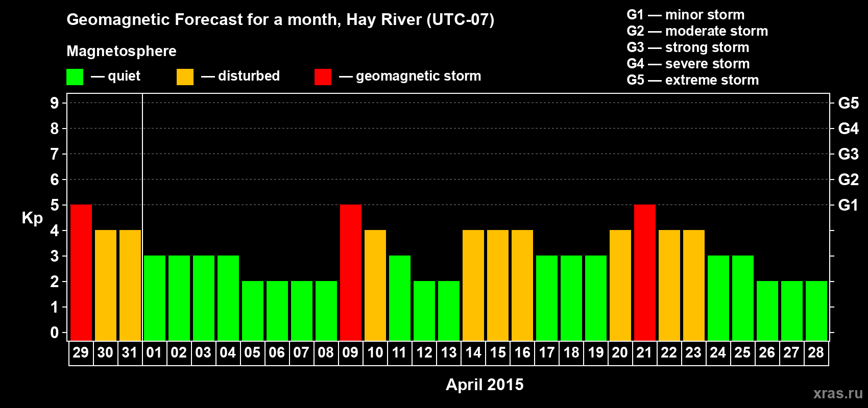
Task: Click the red geomagnetic storm legend swatch
Action: point(323,77)
